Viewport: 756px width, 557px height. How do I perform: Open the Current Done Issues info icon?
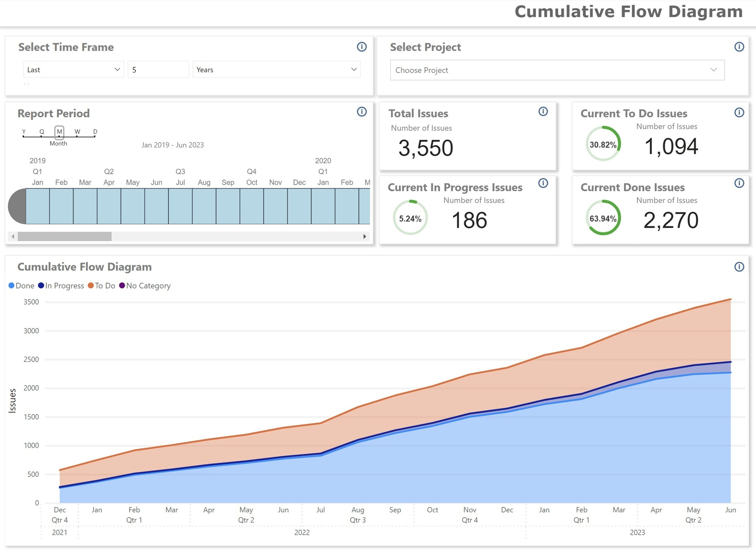[739, 183]
